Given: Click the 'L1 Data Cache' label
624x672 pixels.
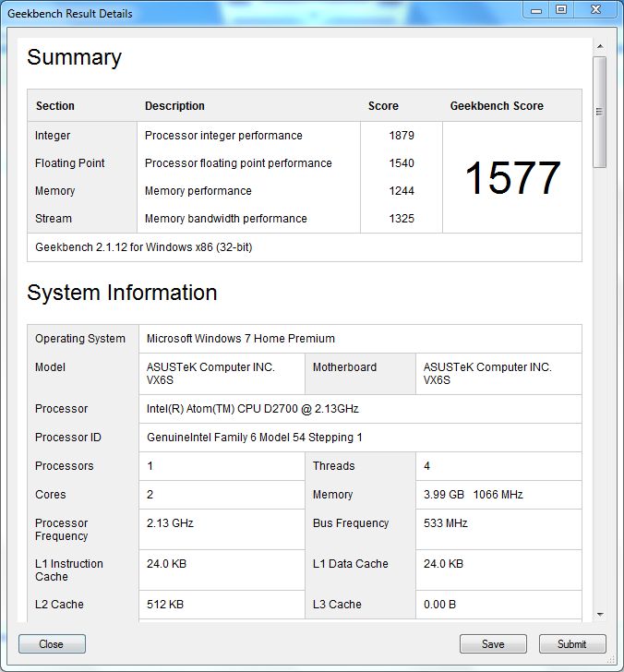Looking at the screenshot, I should [x=350, y=564].
